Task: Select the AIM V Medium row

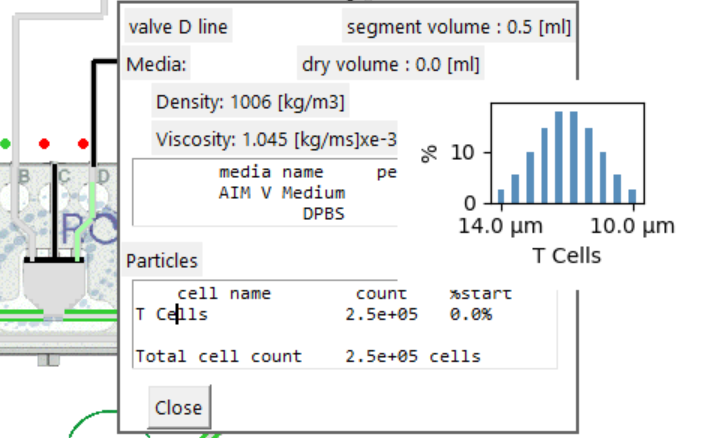Action: click(x=282, y=192)
